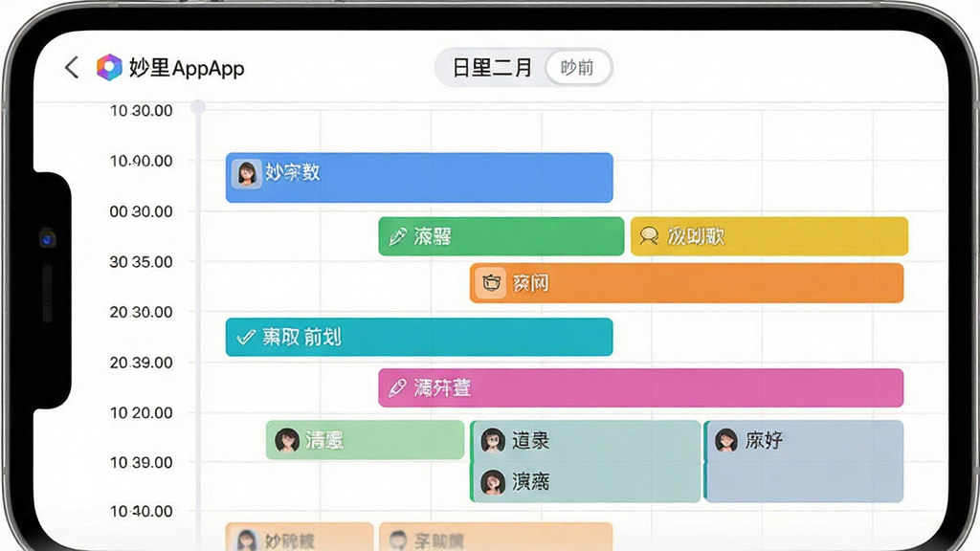The height and width of the screenshot is (551, 980).
Task: Switch to the second header toggle pill
Action: 577,68
